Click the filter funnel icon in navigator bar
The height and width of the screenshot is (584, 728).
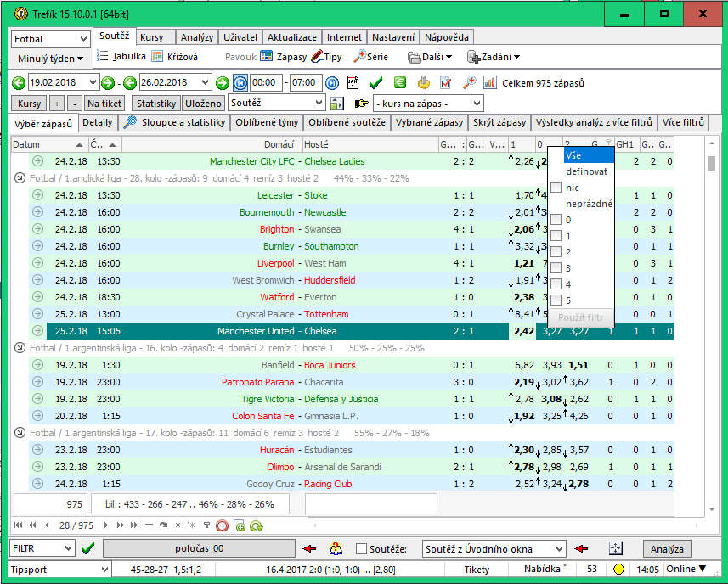click(x=206, y=525)
